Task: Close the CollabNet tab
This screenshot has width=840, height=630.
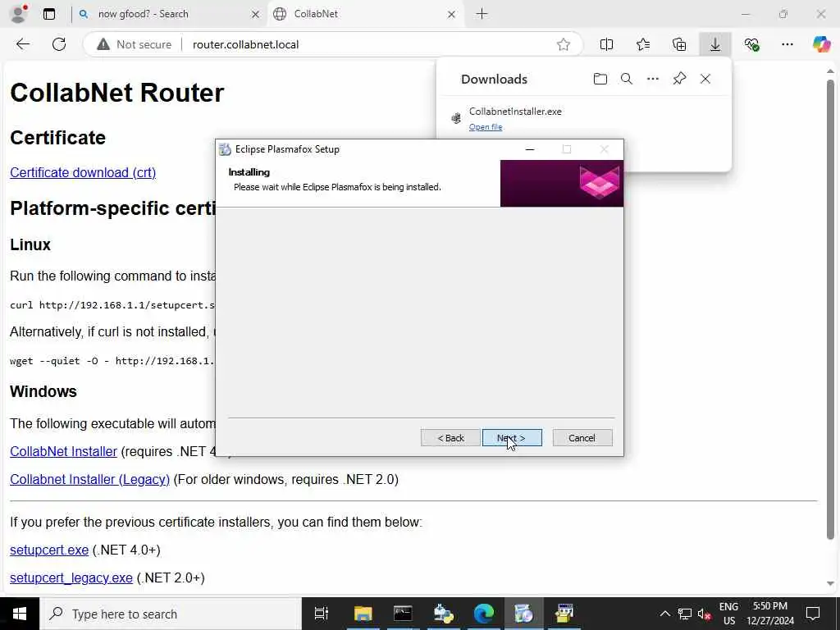Action: pyautogui.click(x=452, y=15)
